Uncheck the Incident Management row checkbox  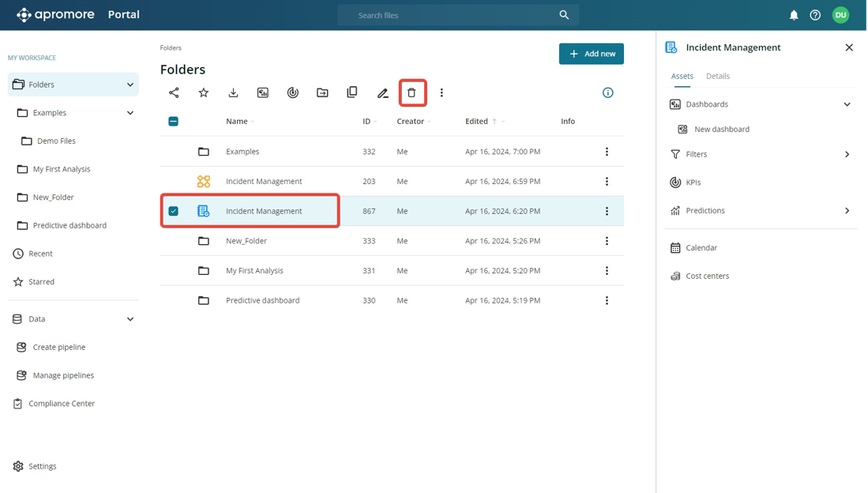click(174, 211)
